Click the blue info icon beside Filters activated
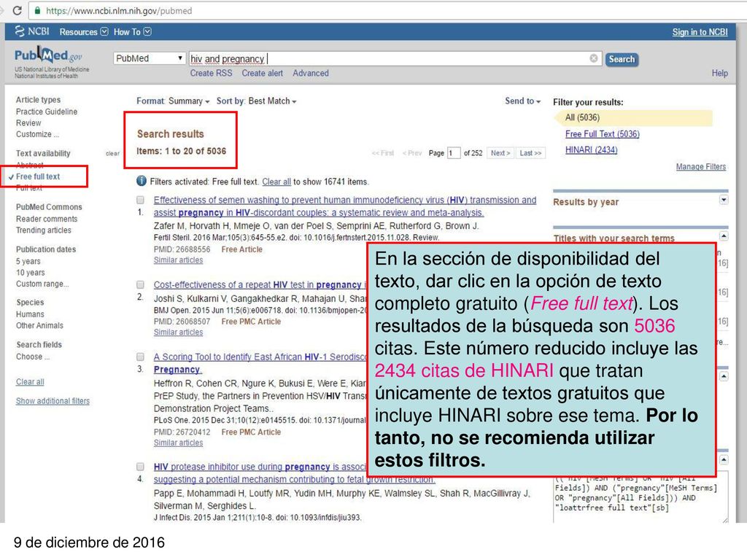Viewport: 747px width, 560px height. (142, 181)
